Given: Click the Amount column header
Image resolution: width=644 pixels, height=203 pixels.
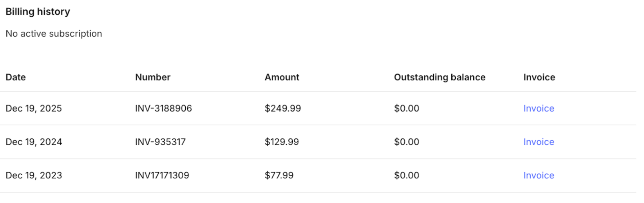Looking at the screenshot, I should click(282, 77).
